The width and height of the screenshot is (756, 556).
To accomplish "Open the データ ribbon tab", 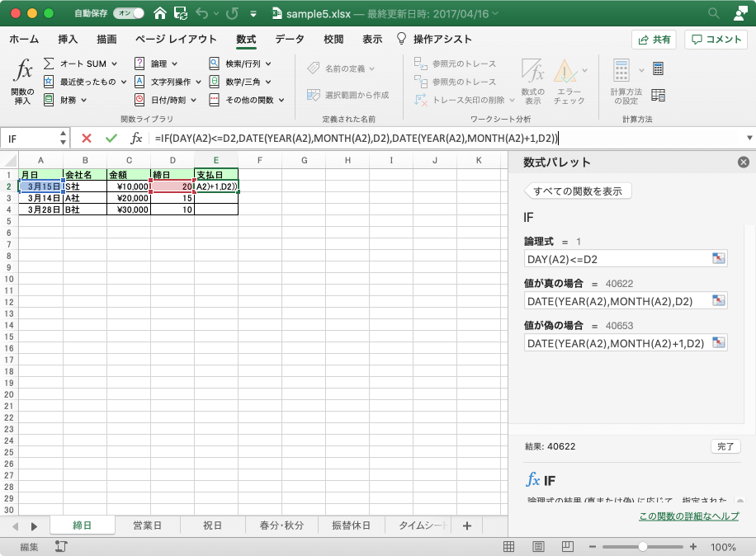I will click(290, 40).
